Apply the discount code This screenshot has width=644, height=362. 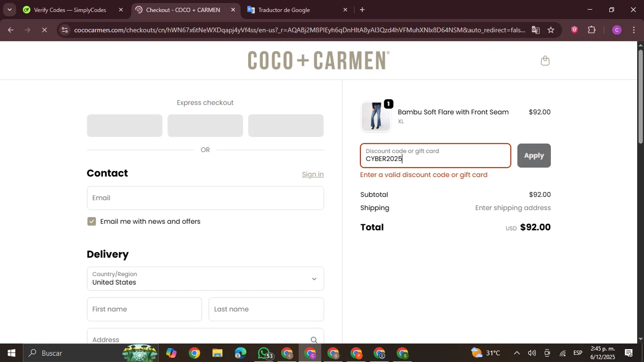(534, 155)
